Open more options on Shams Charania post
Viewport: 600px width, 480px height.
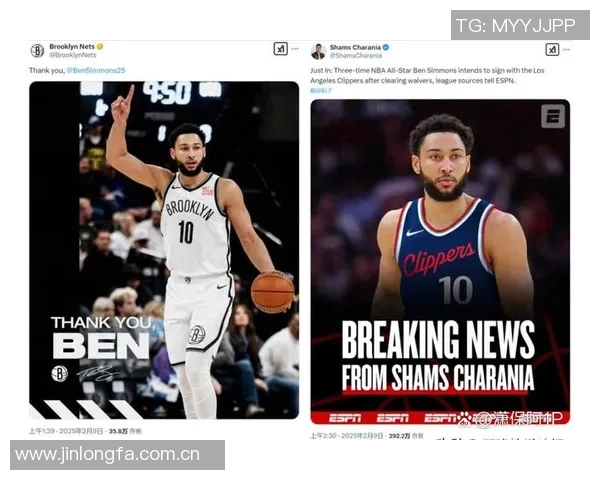point(566,49)
